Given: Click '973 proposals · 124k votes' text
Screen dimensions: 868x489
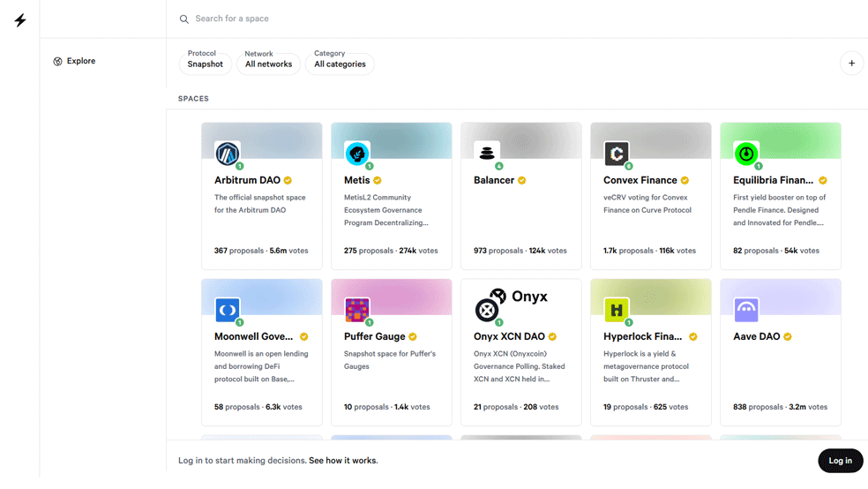Looking at the screenshot, I should pos(520,251).
